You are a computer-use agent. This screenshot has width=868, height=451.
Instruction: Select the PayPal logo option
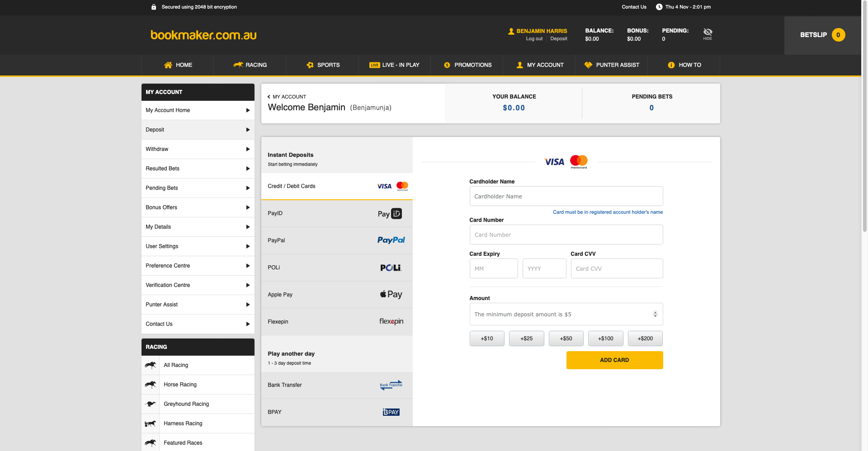tap(391, 240)
